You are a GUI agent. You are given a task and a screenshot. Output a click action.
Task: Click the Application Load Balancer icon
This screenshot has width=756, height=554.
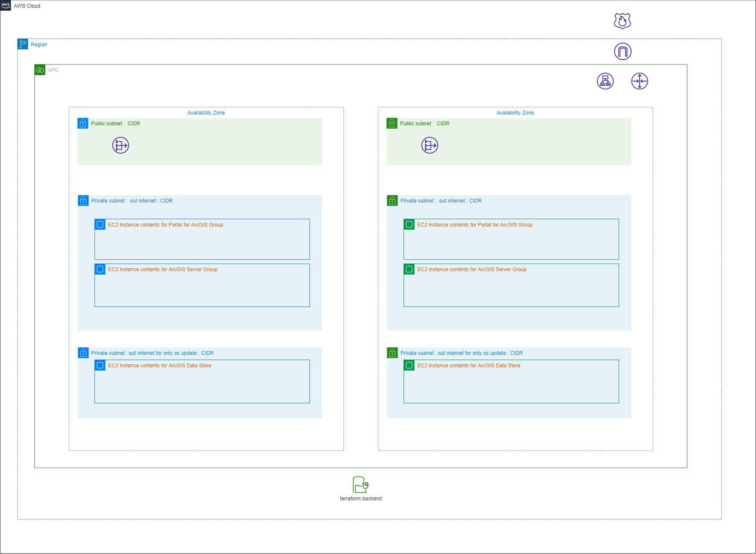605,81
